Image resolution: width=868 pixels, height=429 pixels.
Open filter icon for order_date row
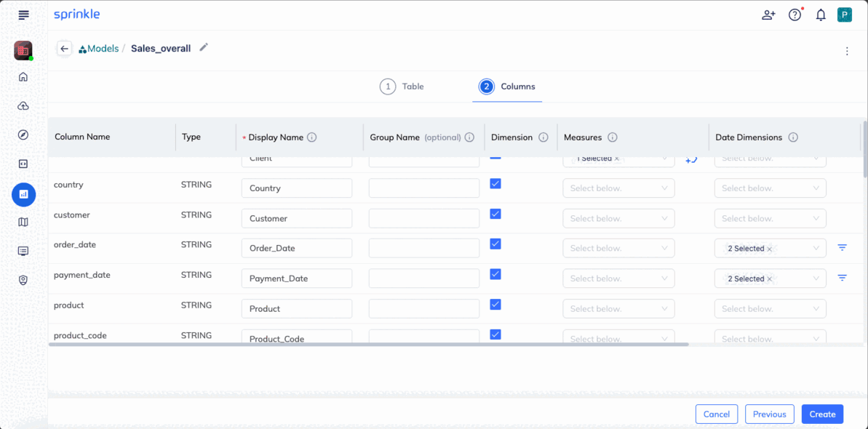pos(842,247)
